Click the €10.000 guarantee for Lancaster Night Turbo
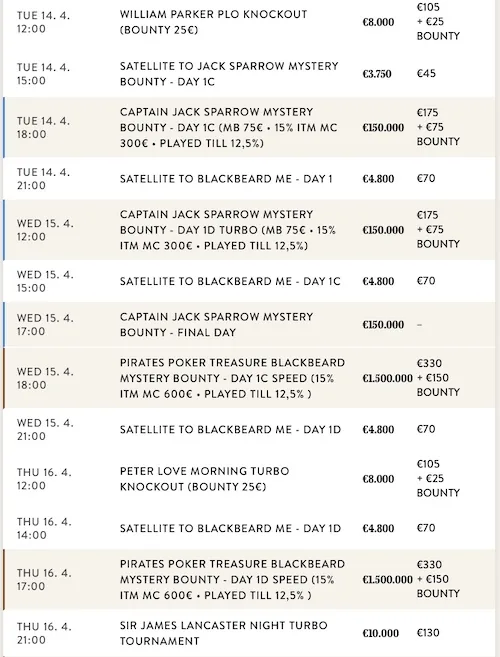 [381, 633]
